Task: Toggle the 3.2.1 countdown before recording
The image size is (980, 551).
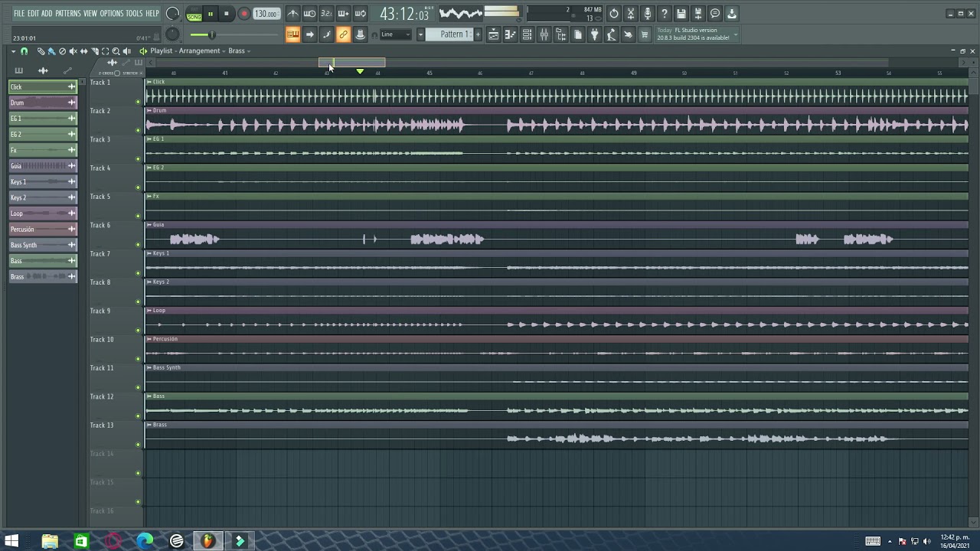Action: 327,14
